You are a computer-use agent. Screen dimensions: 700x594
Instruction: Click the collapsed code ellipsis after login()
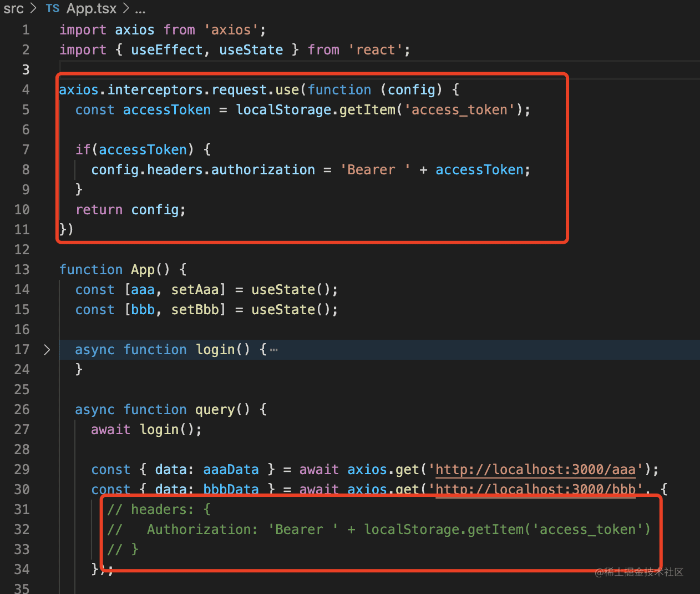(x=273, y=350)
